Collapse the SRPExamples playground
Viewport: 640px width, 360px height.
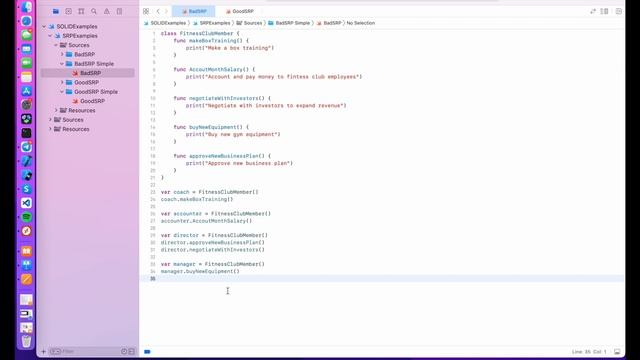(x=50, y=36)
